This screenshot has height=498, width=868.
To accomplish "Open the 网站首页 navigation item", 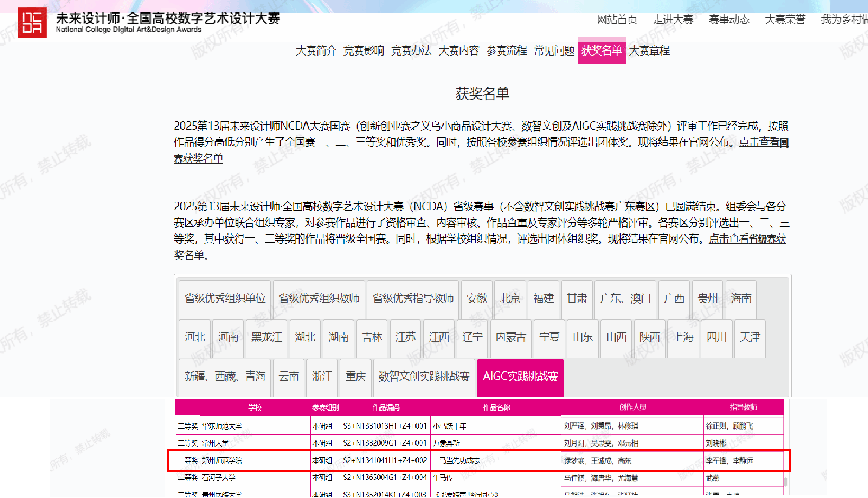I will 617,20.
